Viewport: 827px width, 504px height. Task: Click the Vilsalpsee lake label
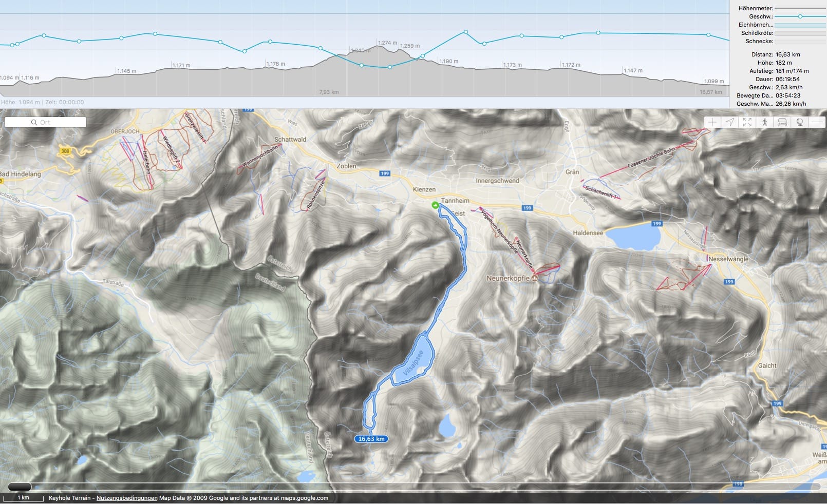coord(412,363)
